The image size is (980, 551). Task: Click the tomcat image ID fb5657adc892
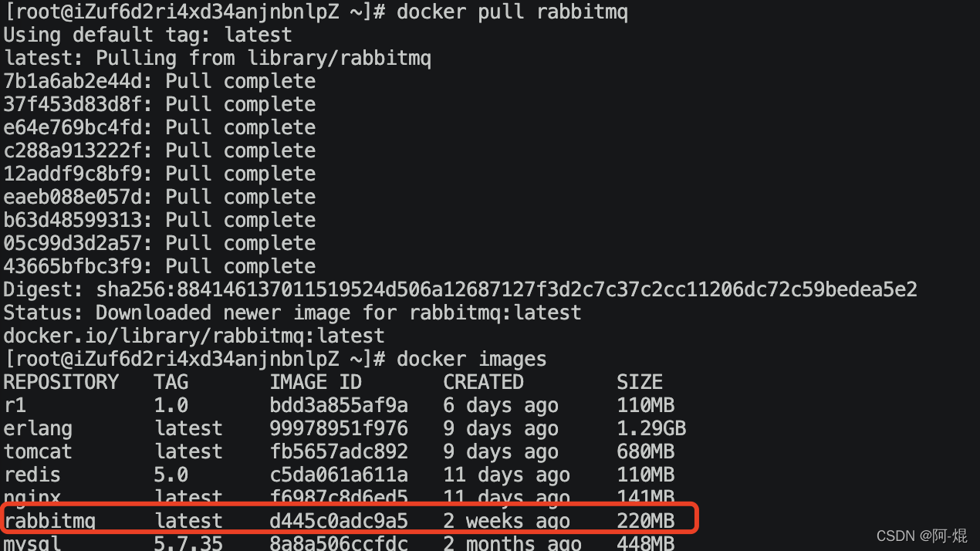[x=339, y=451]
